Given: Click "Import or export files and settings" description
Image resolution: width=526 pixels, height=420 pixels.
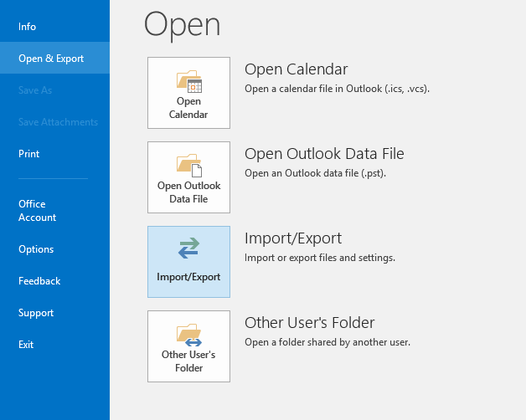Looking at the screenshot, I should [x=319, y=258].
